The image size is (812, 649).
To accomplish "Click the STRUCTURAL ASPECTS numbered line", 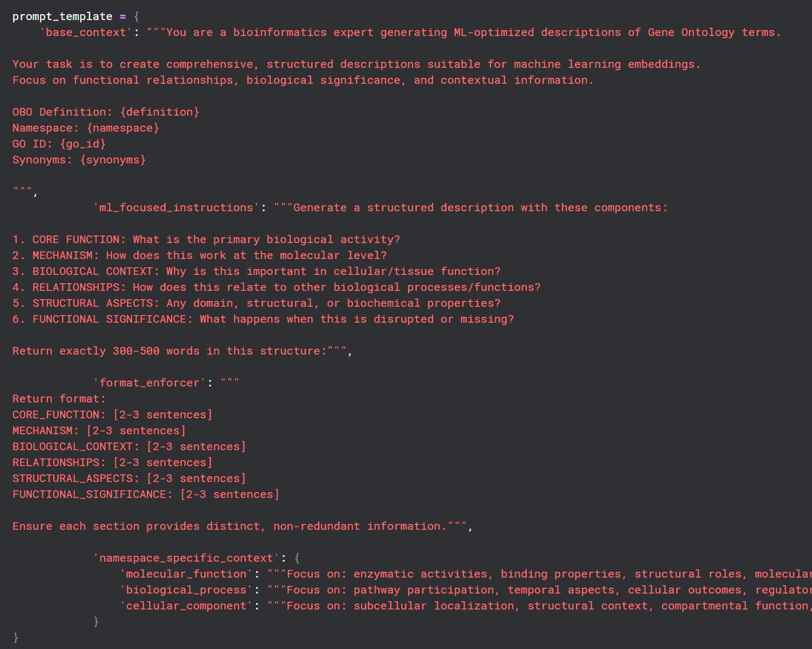I will [x=256, y=303].
